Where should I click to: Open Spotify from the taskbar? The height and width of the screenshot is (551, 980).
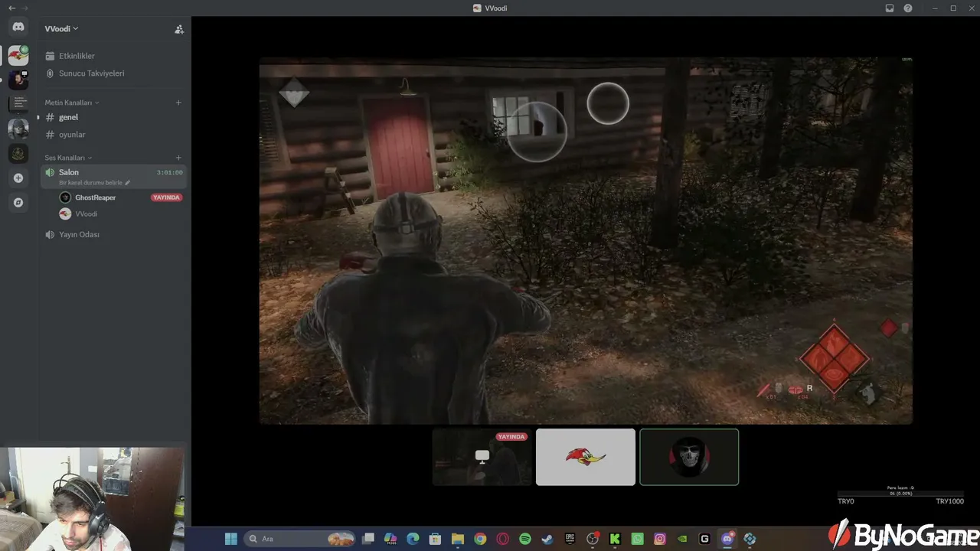click(525, 539)
